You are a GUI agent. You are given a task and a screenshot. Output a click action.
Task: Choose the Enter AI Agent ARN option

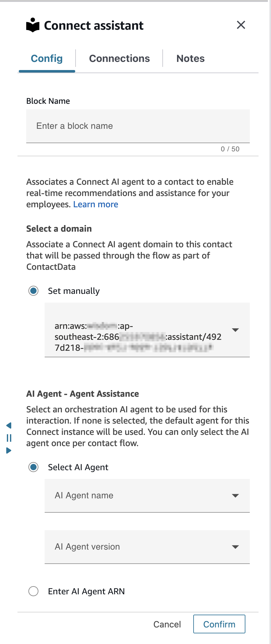coord(33,591)
